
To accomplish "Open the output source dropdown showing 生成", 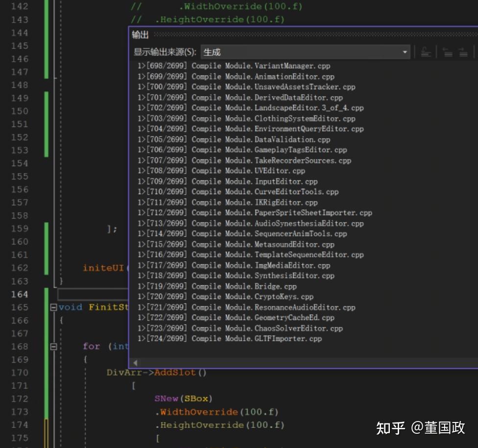I will click(x=306, y=52).
